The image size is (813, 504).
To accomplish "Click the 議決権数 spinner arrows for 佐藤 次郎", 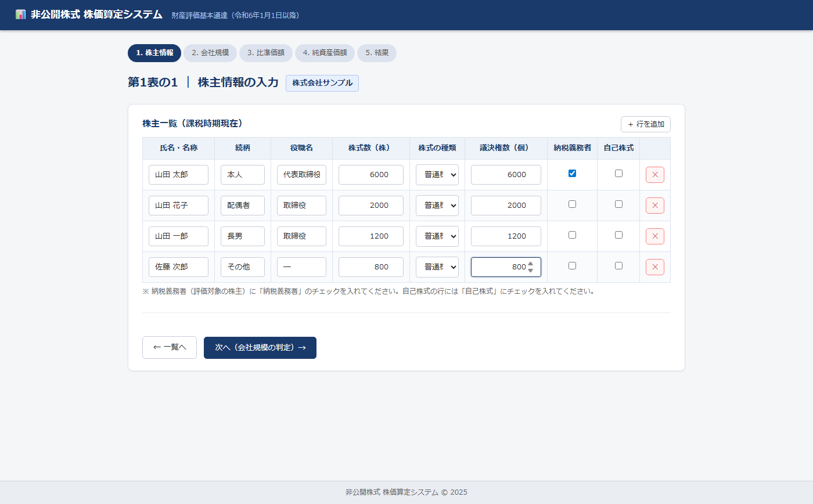I will pos(530,267).
